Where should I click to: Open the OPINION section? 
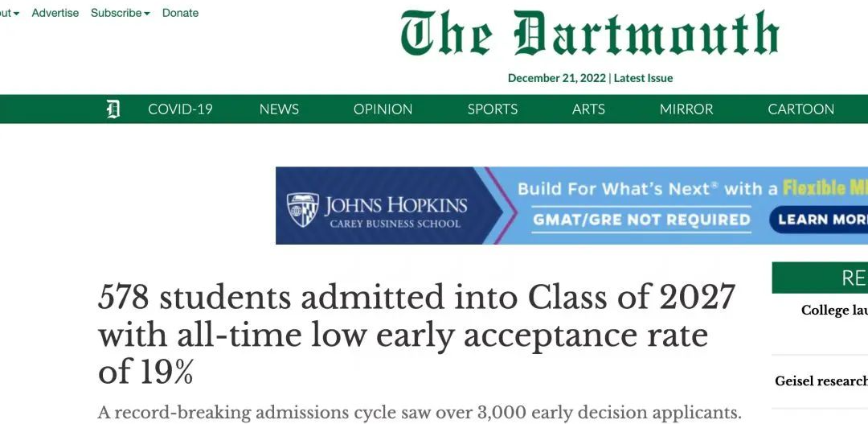point(383,109)
